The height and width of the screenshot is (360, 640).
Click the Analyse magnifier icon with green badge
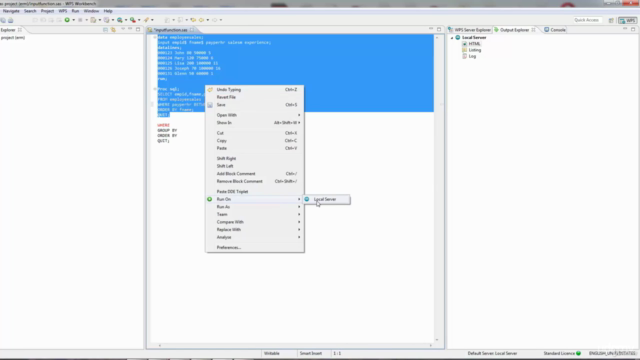coord(120,20)
